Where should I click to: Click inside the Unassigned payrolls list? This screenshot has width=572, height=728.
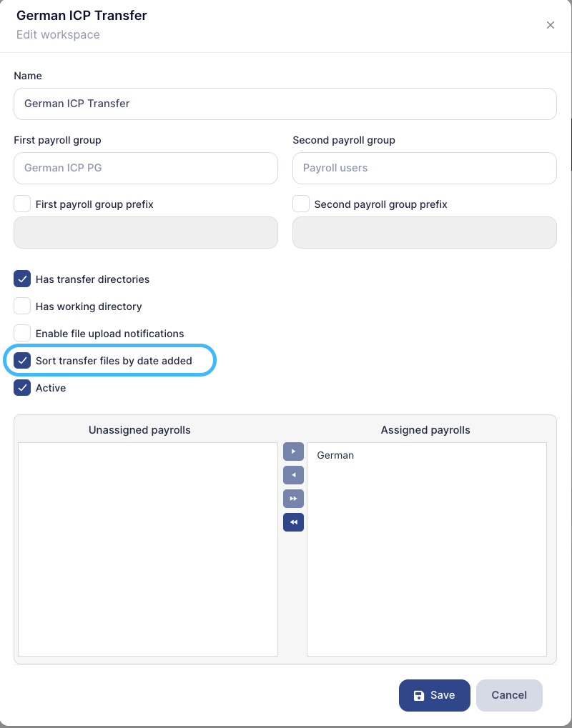coord(147,549)
